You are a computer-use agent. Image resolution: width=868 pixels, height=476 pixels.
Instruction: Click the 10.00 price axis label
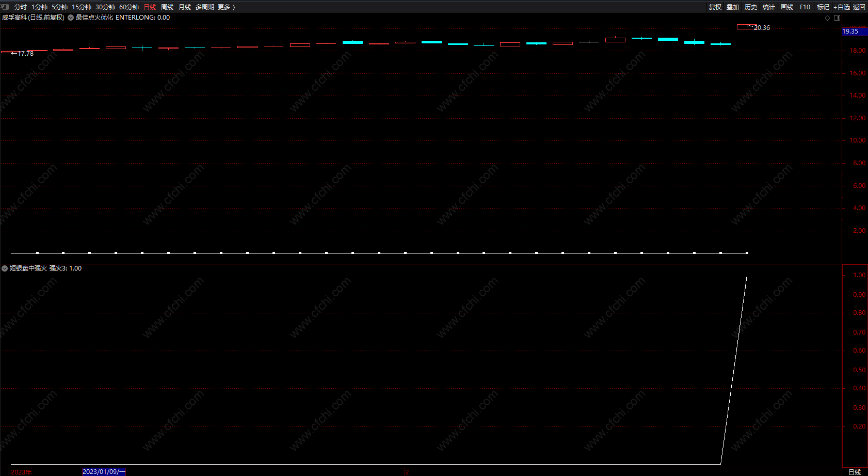coord(858,140)
